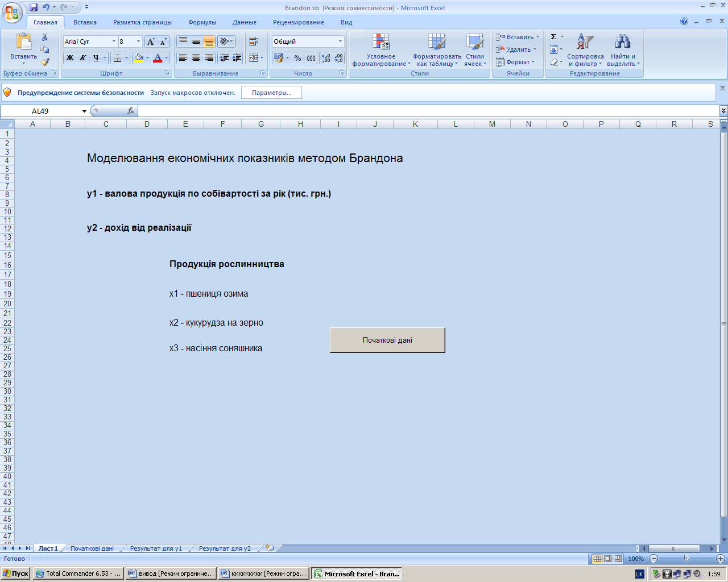Open Cell Styles (Стили ячеек) menu
This screenshot has height=582, width=728.
pos(475,50)
